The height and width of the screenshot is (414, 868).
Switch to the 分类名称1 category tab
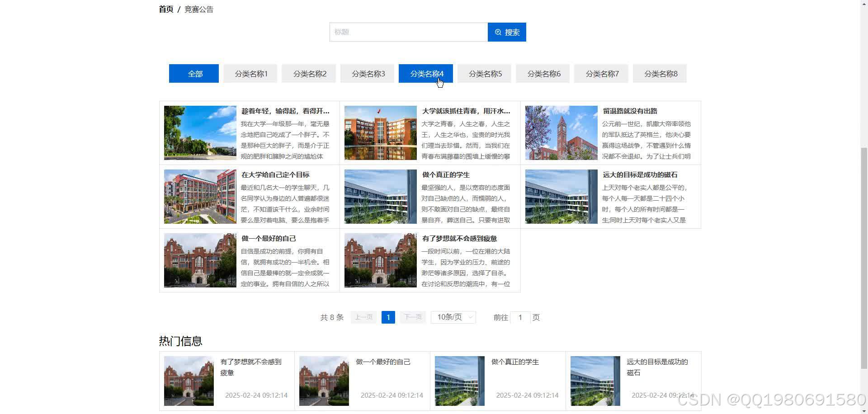(x=250, y=73)
